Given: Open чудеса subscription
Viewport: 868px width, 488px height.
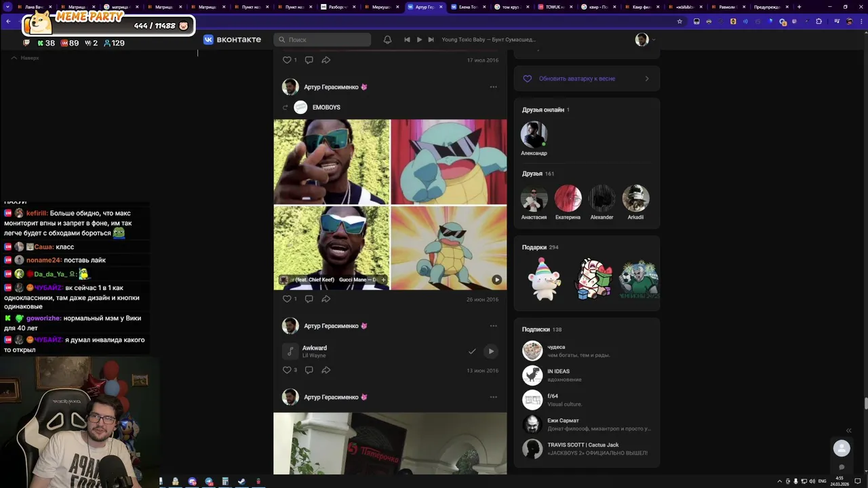Looking at the screenshot, I should 587,351.
